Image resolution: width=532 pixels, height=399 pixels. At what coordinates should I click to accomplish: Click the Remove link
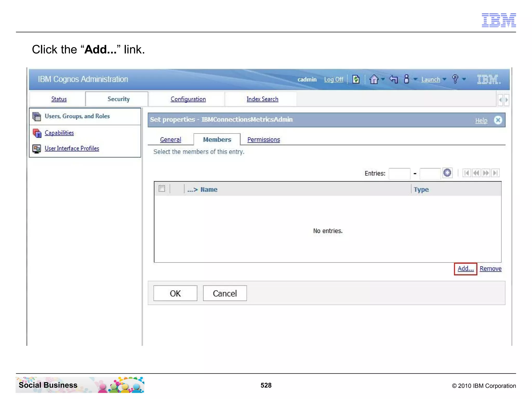coord(490,269)
